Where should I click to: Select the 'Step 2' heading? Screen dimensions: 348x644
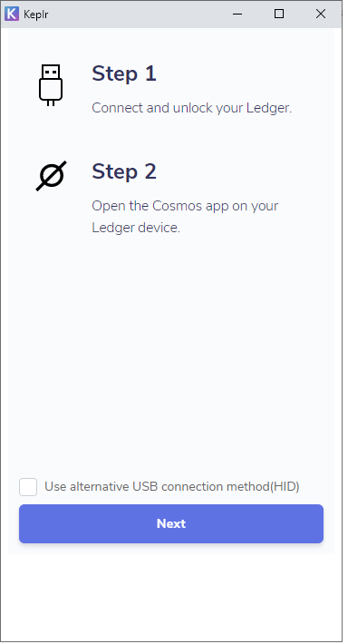point(124,171)
